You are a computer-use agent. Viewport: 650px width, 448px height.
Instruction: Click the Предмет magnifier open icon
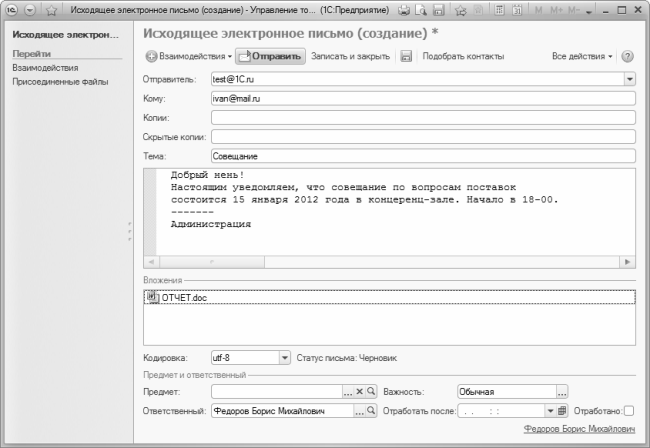tap(371, 391)
